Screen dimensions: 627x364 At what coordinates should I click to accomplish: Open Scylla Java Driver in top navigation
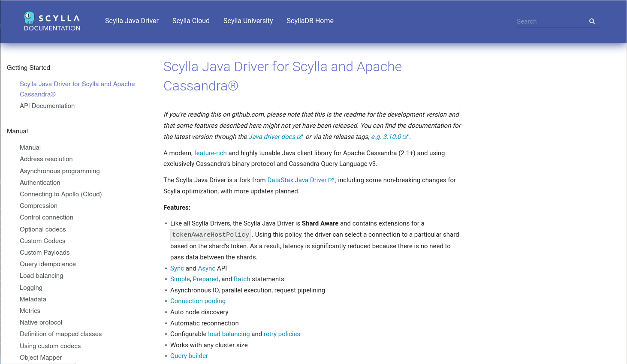tap(132, 21)
